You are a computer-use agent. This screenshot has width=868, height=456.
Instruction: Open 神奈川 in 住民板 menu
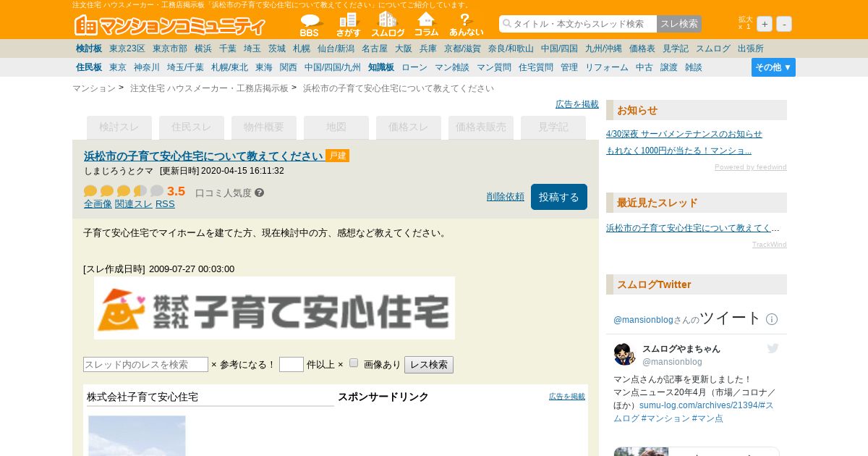(x=147, y=67)
